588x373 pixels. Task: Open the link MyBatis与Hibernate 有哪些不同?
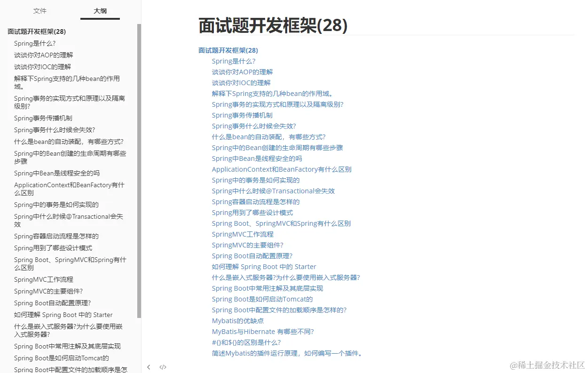pos(262,331)
